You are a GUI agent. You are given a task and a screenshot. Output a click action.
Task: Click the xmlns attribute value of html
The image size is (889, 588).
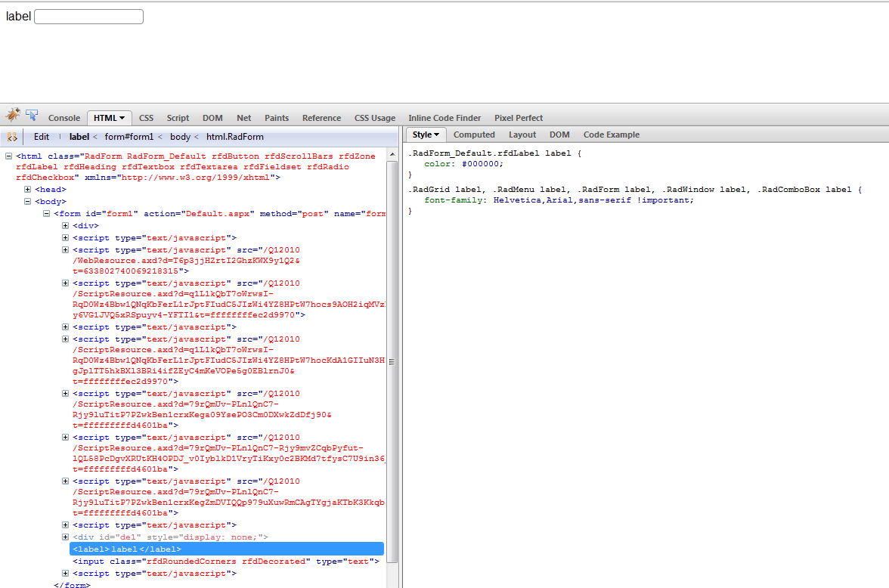197,178
